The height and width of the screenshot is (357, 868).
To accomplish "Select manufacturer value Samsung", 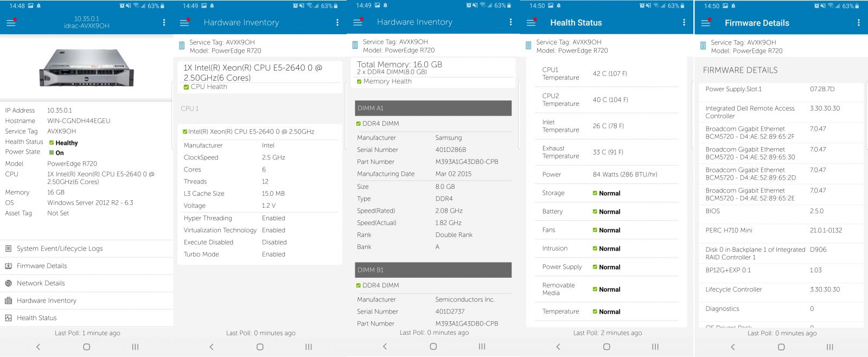I will click(449, 138).
